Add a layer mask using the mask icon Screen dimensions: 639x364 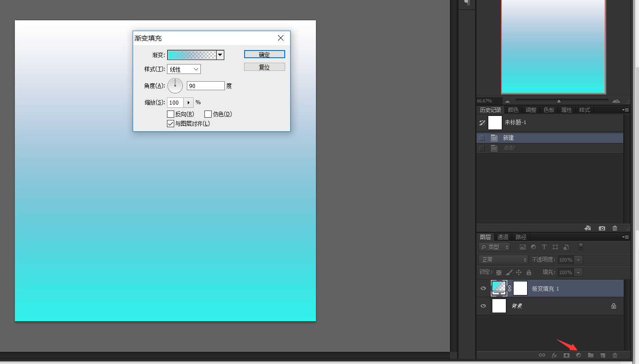[566, 355]
